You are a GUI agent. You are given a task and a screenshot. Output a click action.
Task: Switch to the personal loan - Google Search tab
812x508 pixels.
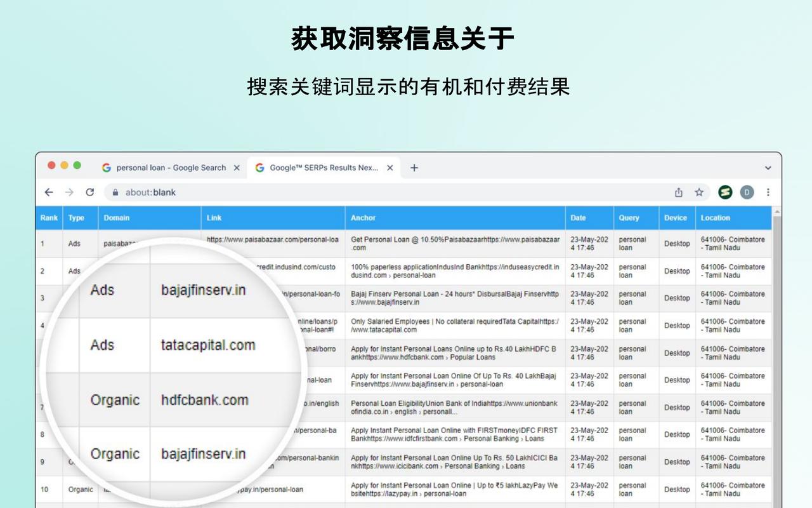[171, 168]
